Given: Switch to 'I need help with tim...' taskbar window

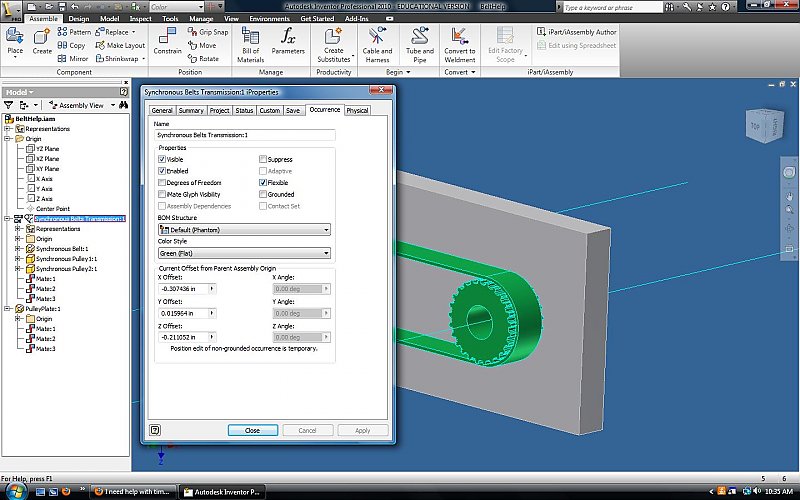Looking at the screenshot, I should 133,492.
